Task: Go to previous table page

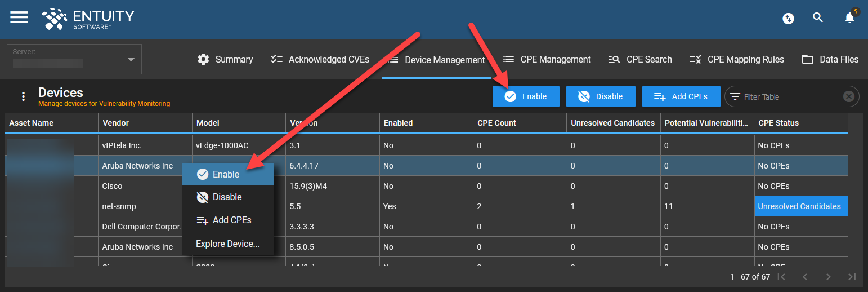Action: pyautogui.click(x=805, y=277)
